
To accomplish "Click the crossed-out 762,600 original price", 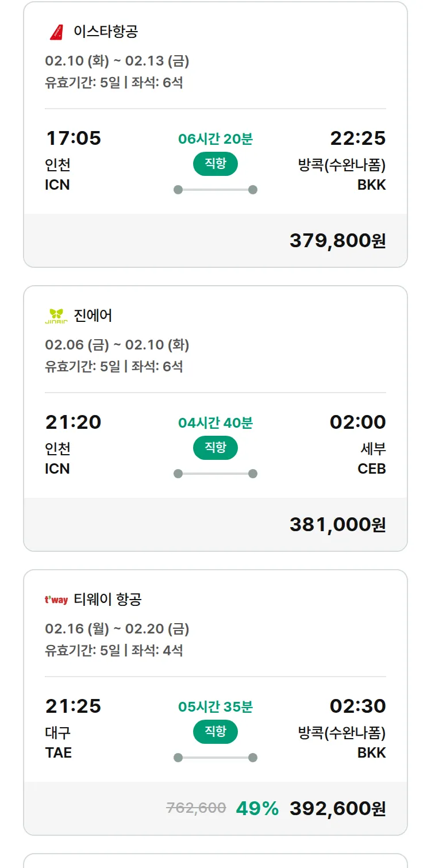I will click(196, 808).
